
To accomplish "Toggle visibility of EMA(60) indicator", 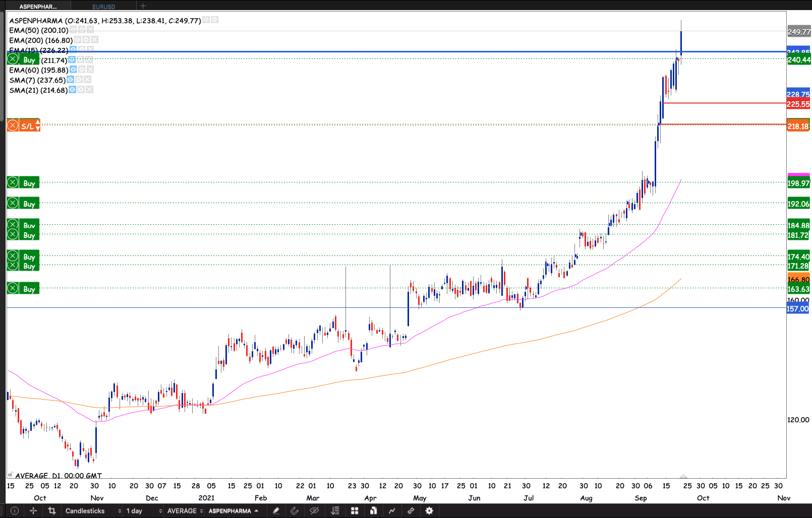I will pos(73,70).
